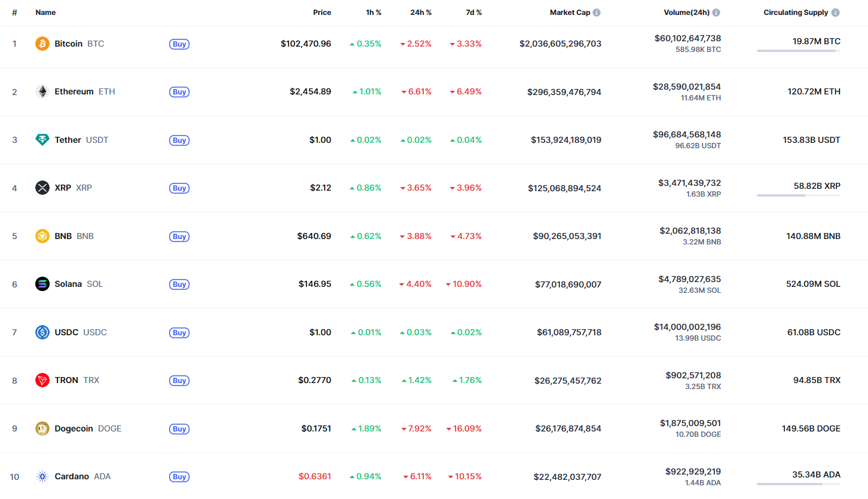Click Dogecoin's supply value 149.56B DOGE

click(810, 428)
